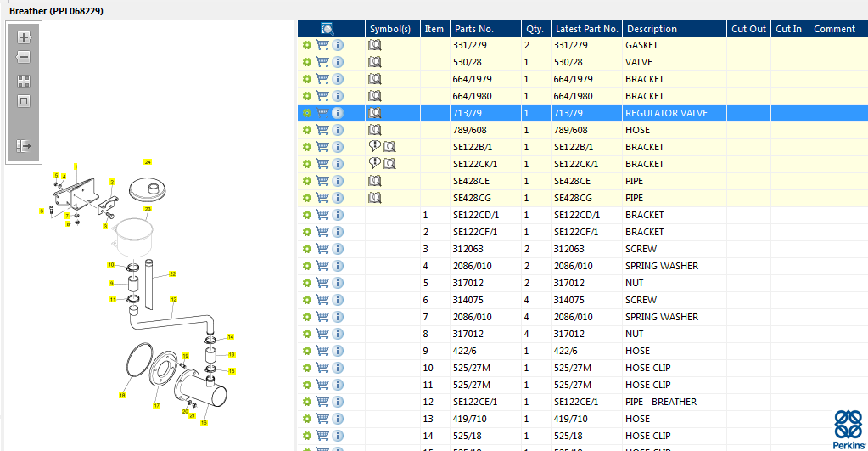This screenshot has width=868, height=451.
Task: Sort by Parts No. column header
Action: pyautogui.click(x=473, y=29)
